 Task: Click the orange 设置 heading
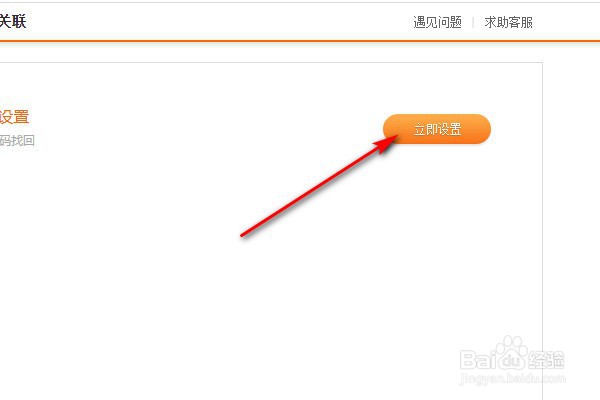pos(15,117)
